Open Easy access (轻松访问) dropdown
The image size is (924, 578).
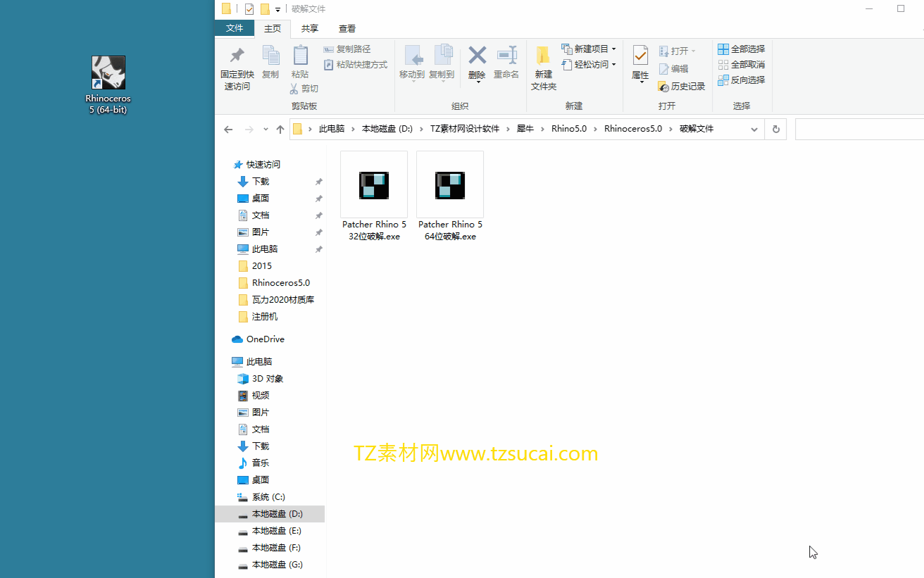(x=589, y=65)
